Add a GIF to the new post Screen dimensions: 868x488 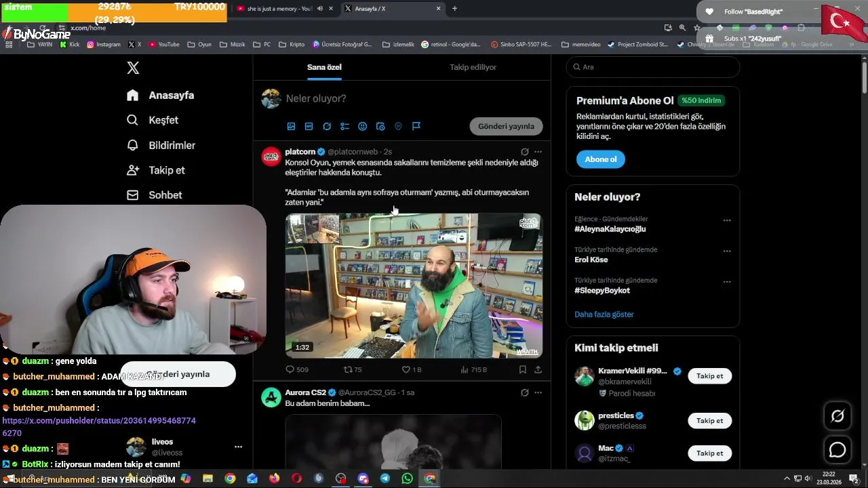(309, 126)
